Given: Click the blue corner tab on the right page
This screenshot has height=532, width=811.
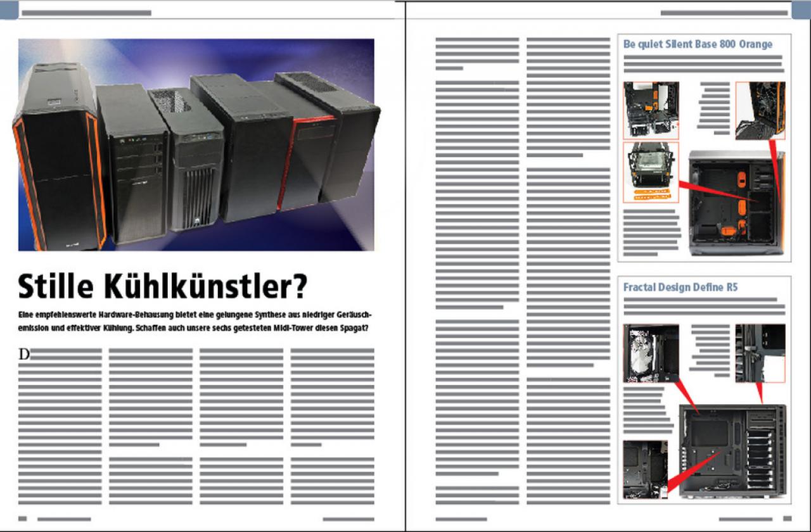Looking at the screenshot, I should tap(801, 10).
